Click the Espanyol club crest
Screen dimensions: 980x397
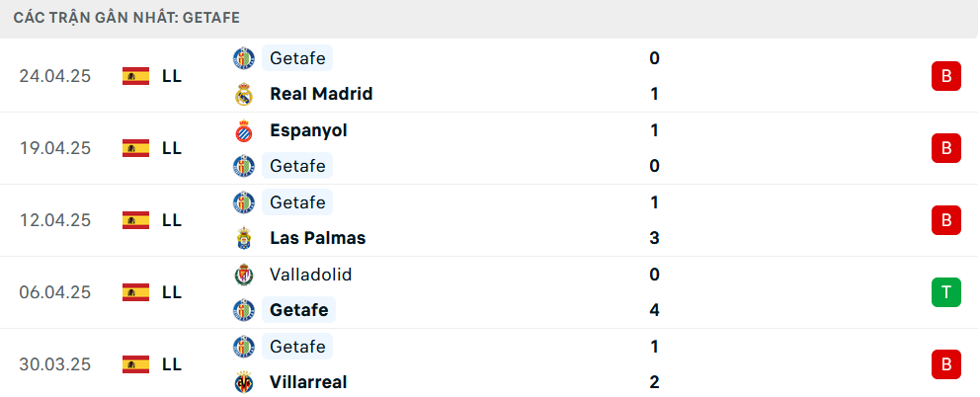244,130
